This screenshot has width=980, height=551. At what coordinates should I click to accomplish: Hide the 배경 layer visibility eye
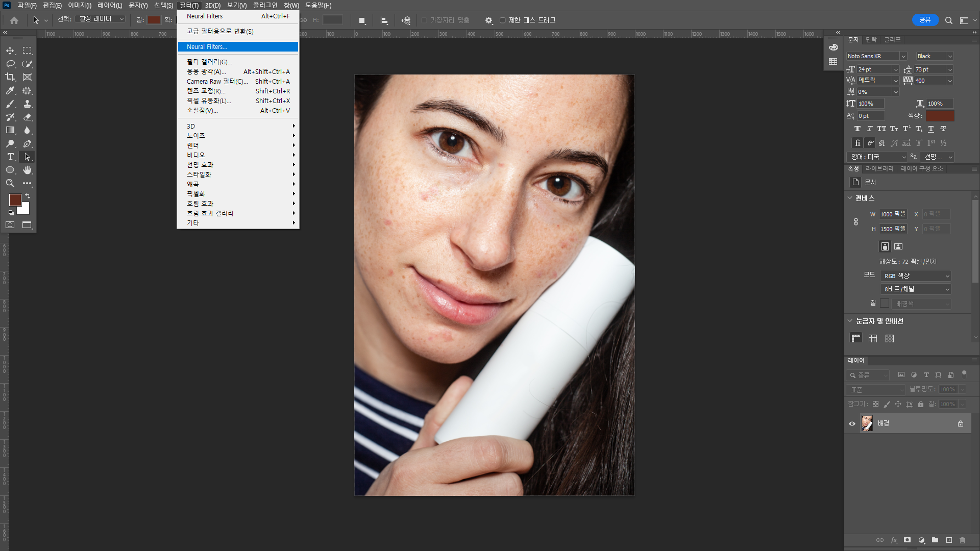tap(852, 423)
